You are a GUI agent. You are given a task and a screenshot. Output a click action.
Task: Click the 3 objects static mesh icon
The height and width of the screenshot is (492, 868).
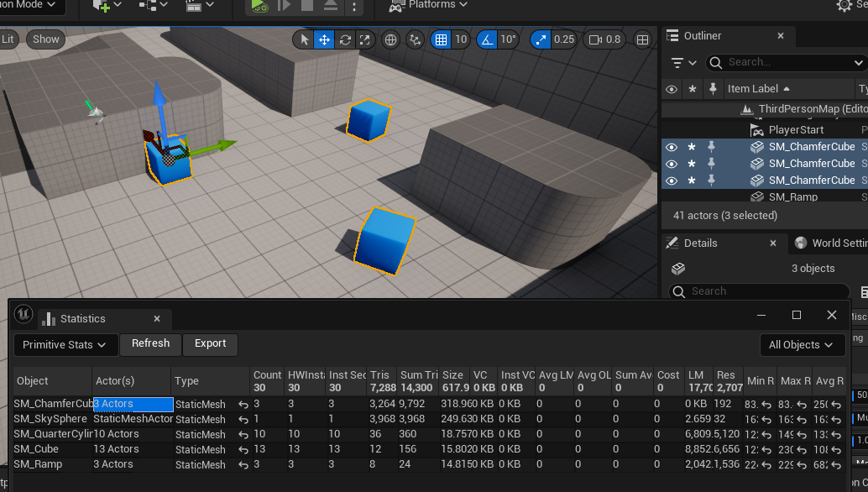coord(678,269)
